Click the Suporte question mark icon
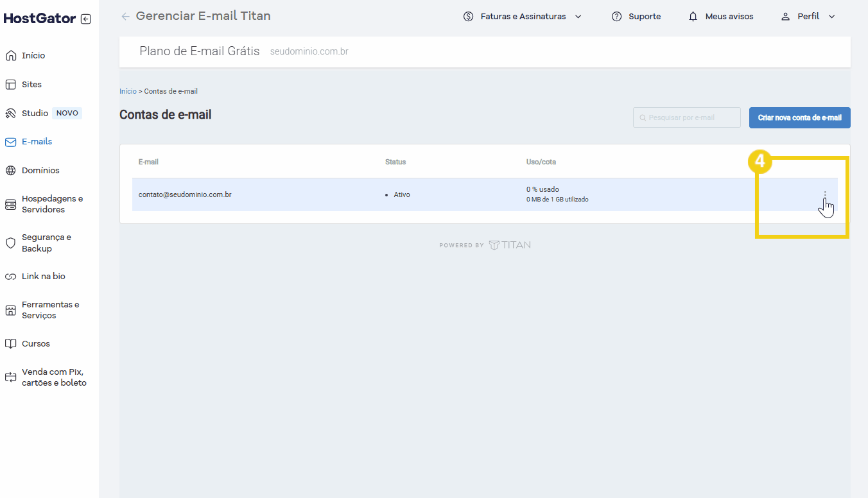Viewport: 868px width, 498px height. 616,16
